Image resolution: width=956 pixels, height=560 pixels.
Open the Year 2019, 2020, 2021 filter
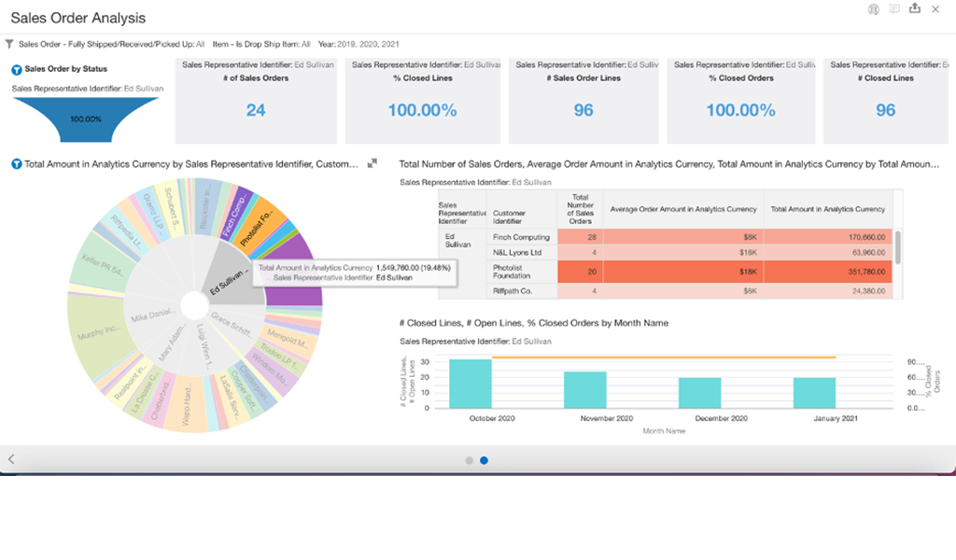pyautogui.click(x=358, y=44)
